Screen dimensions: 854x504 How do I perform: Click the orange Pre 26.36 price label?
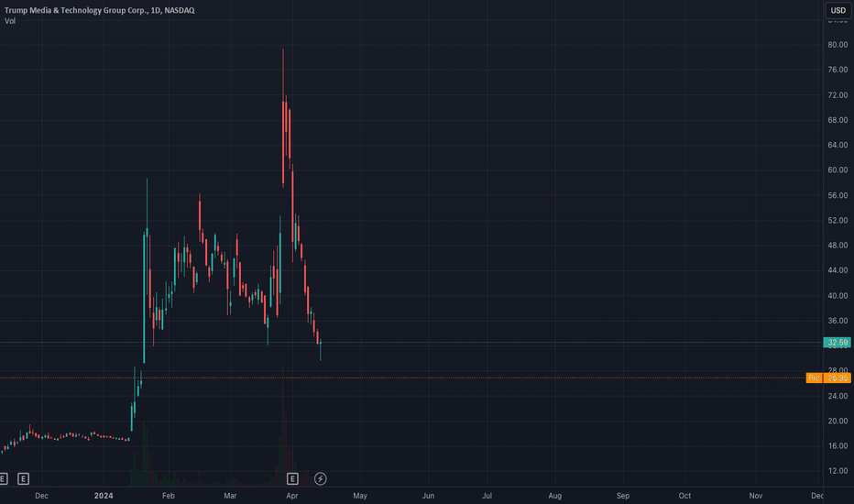[x=828, y=378]
